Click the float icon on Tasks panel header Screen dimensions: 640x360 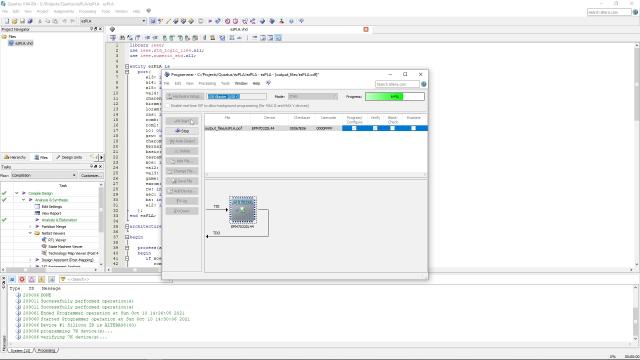(96, 167)
